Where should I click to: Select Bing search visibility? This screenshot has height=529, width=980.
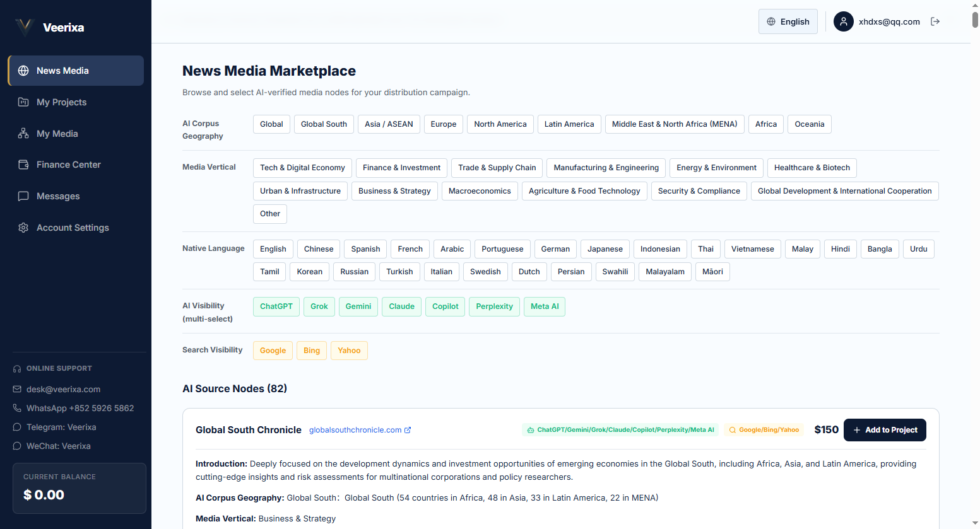[312, 351]
